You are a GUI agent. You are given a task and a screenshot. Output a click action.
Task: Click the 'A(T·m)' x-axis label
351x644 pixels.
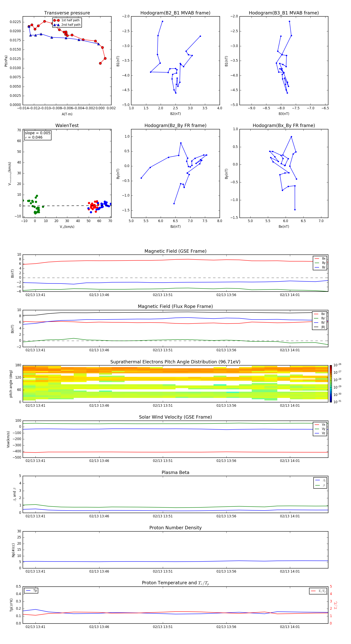(x=67, y=114)
